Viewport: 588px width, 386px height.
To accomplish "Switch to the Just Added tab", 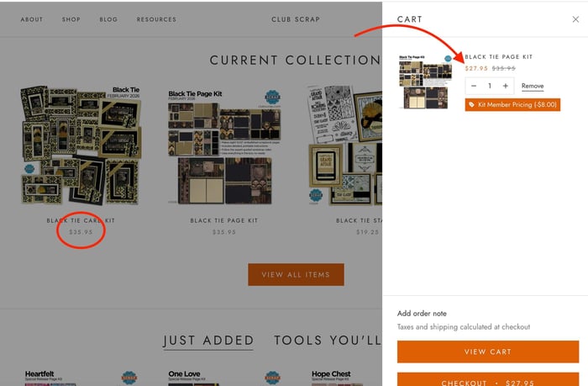I will [207, 340].
